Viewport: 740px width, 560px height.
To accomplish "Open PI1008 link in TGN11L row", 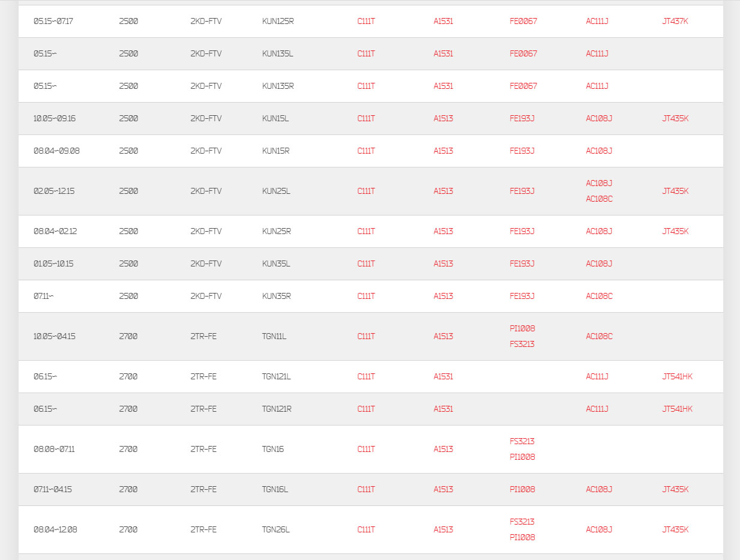I will click(x=522, y=328).
